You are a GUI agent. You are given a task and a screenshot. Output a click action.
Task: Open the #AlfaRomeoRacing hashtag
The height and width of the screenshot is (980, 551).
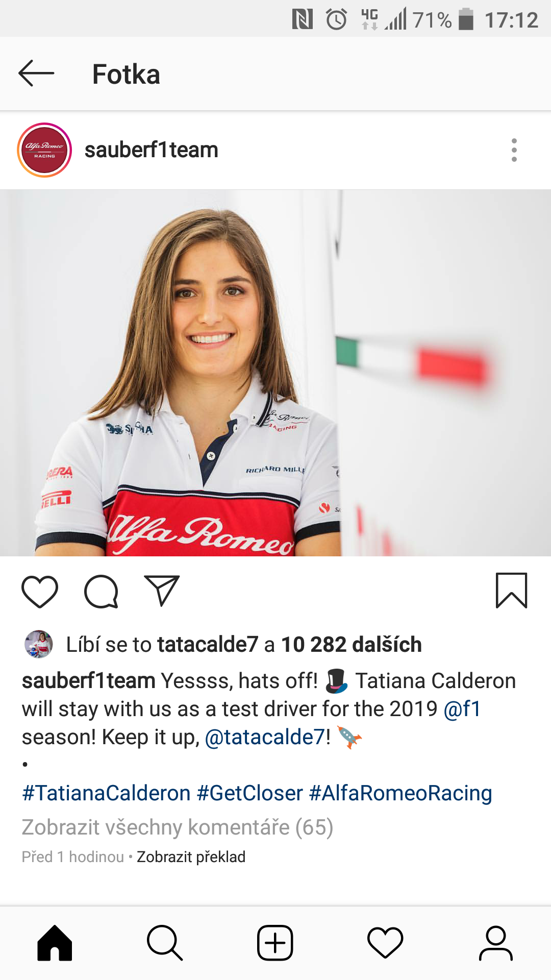pos(400,793)
